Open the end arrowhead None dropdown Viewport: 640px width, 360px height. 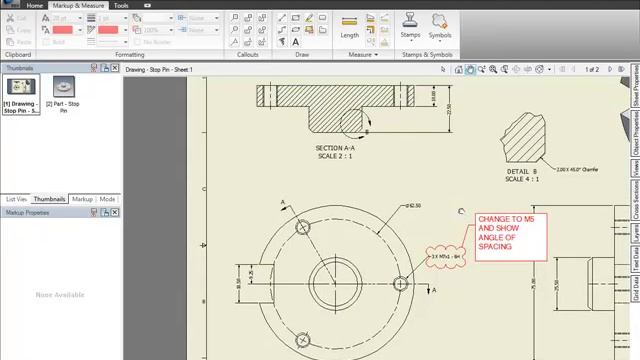(x=217, y=30)
